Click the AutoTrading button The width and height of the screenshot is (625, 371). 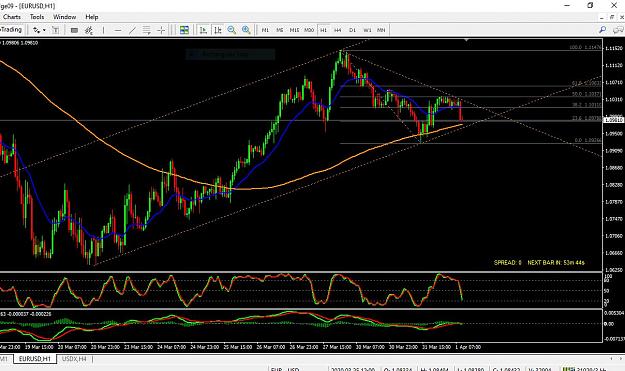pyautogui.click(x=11, y=29)
